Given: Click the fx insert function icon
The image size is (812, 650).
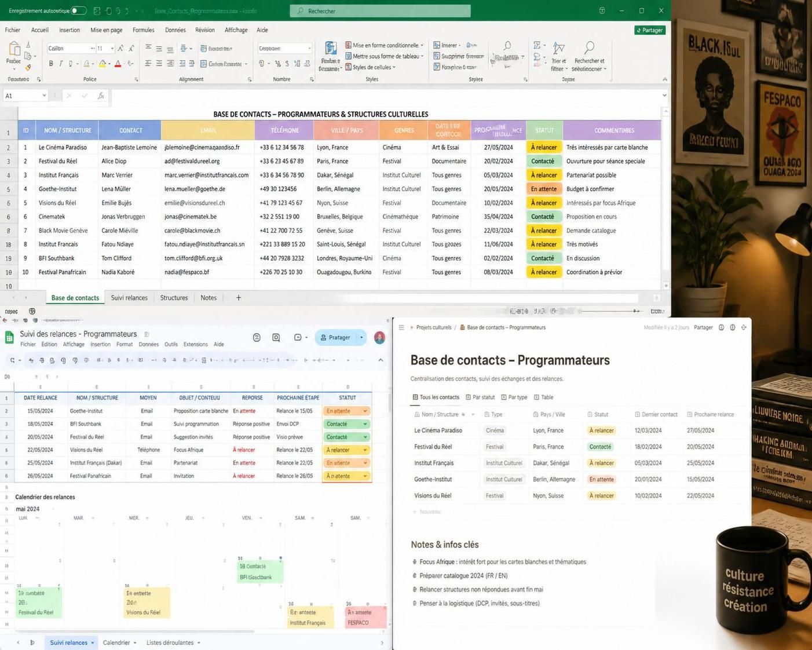Looking at the screenshot, I should pyautogui.click(x=101, y=96).
